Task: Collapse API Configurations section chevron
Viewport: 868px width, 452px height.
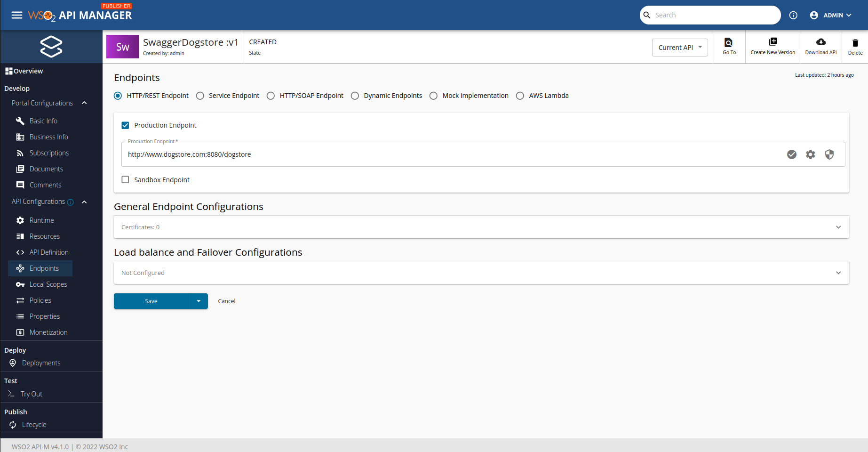Action: coord(84,202)
